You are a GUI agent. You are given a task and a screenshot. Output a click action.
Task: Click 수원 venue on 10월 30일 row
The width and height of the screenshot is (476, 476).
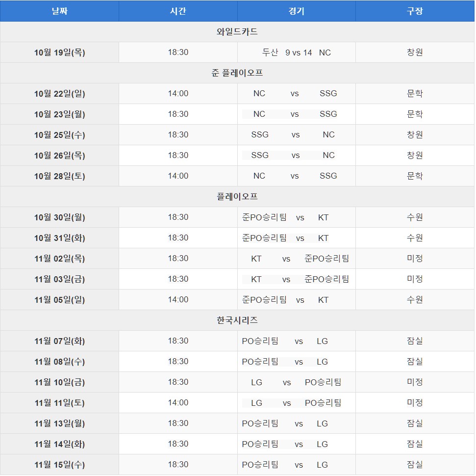[x=415, y=217]
